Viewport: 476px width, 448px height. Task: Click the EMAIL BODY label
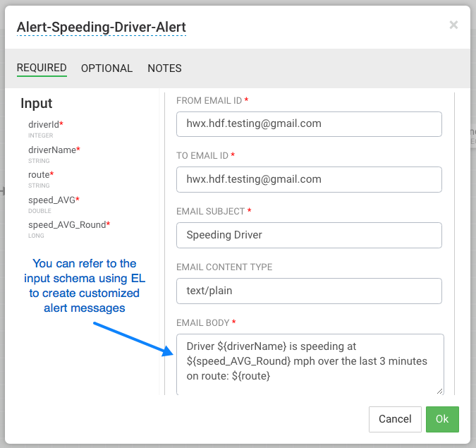[x=203, y=322]
